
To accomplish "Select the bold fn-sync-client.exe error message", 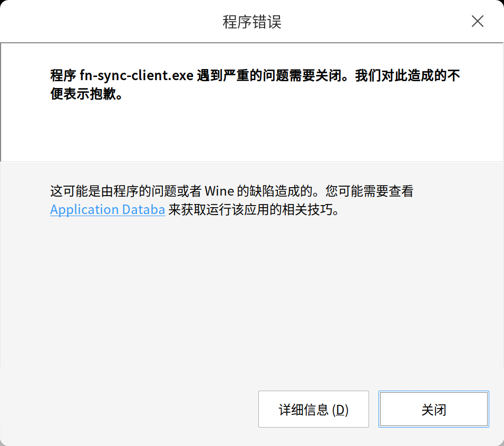I will click(255, 84).
